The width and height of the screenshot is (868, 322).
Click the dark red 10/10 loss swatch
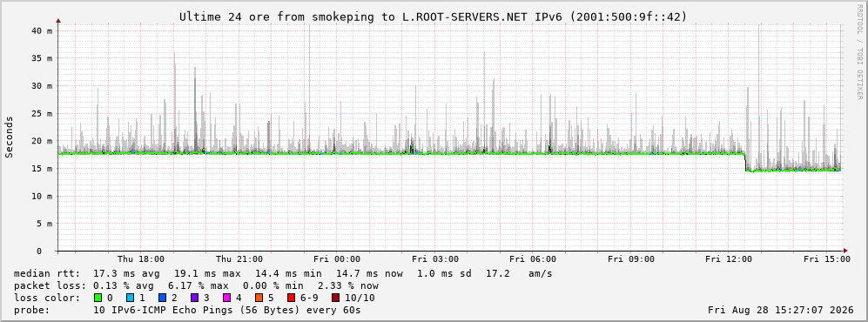click(335, 298)
